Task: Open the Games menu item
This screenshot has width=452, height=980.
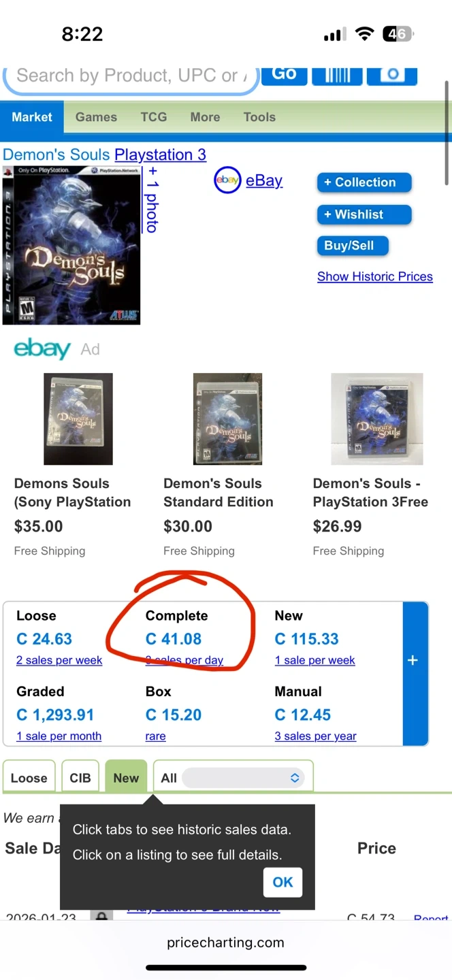Action: pyautogui.click(x=96, y=117)
